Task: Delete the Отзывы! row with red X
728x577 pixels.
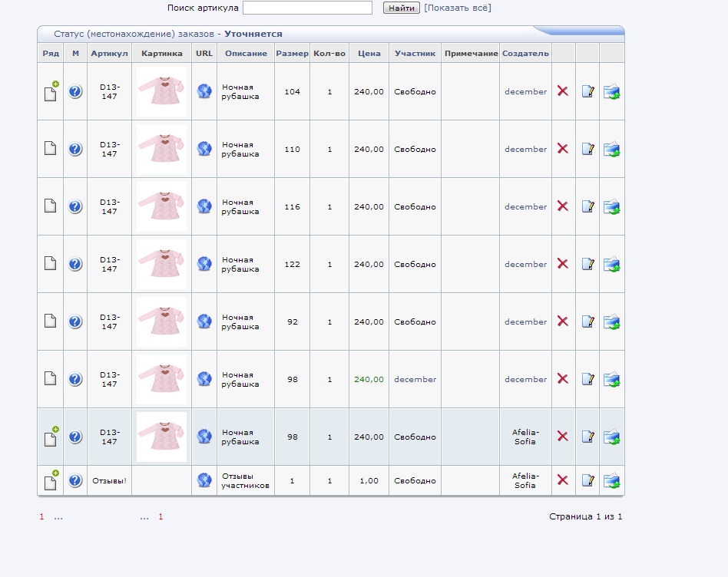Action: pyautogui.click(x=562, y=480)
